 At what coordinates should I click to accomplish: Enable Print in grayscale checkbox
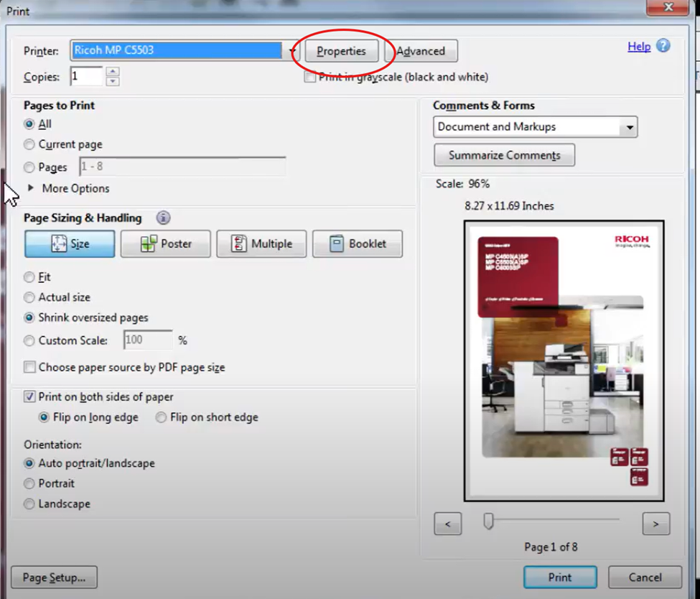tap(310, 77)
